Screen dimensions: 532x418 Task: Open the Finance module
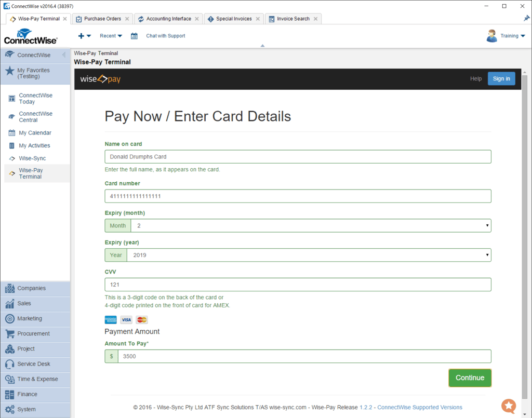pyautogui.click(x=35, y=394)
